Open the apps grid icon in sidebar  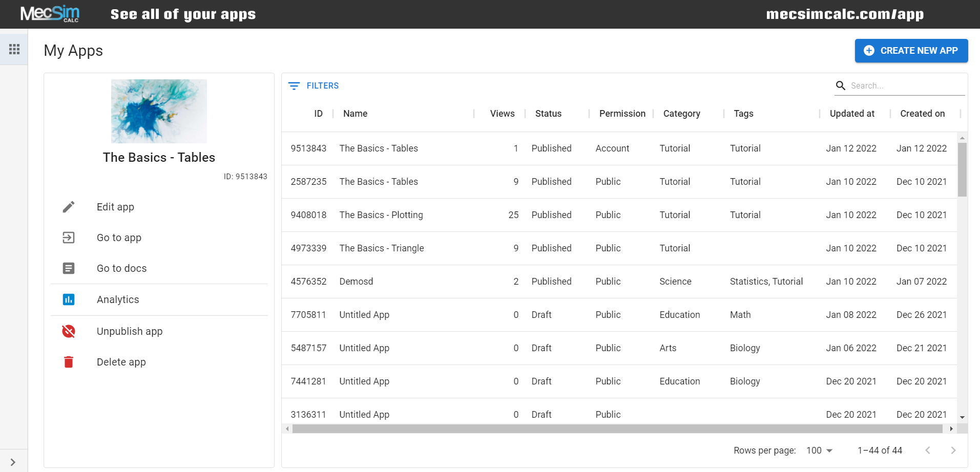pos(14,49)
